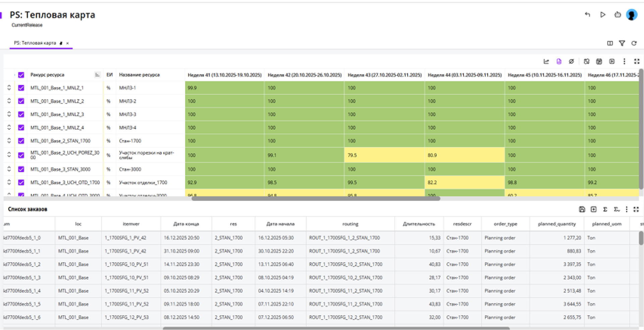Expand the MTL_001_Base_1_MNLZ_2 row arrows

click(x=9, y=101)
